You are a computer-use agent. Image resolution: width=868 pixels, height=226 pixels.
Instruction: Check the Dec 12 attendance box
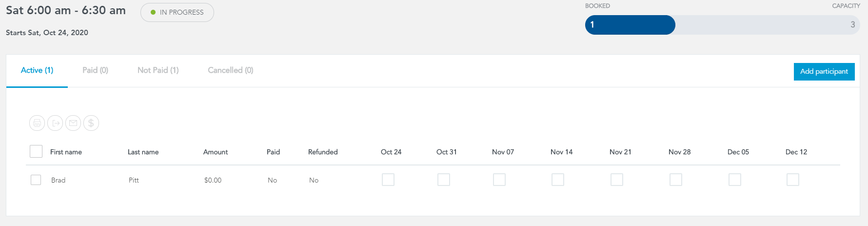click(793, 180)
